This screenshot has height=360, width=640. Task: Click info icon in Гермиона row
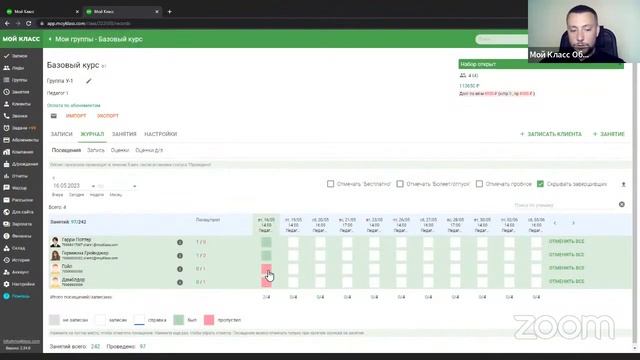pos(180,256)
